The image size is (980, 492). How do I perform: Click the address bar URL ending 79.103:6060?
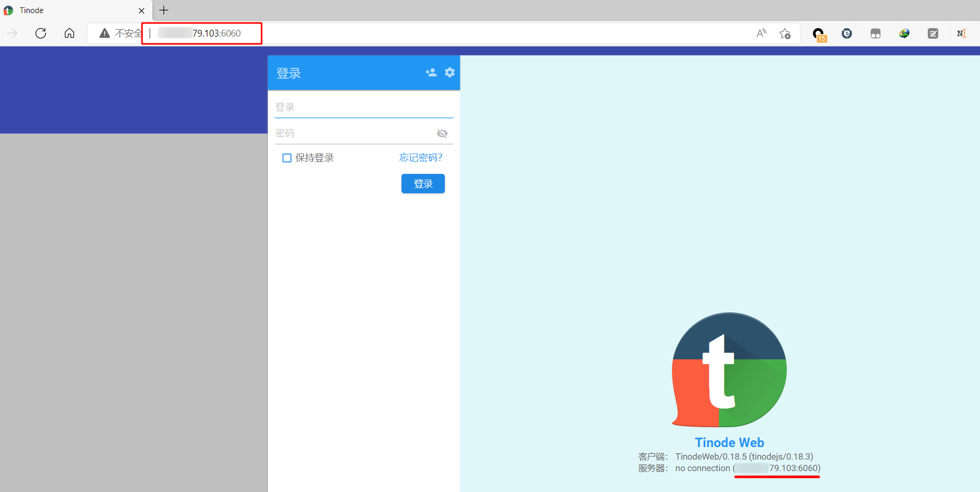click(199, 33)
